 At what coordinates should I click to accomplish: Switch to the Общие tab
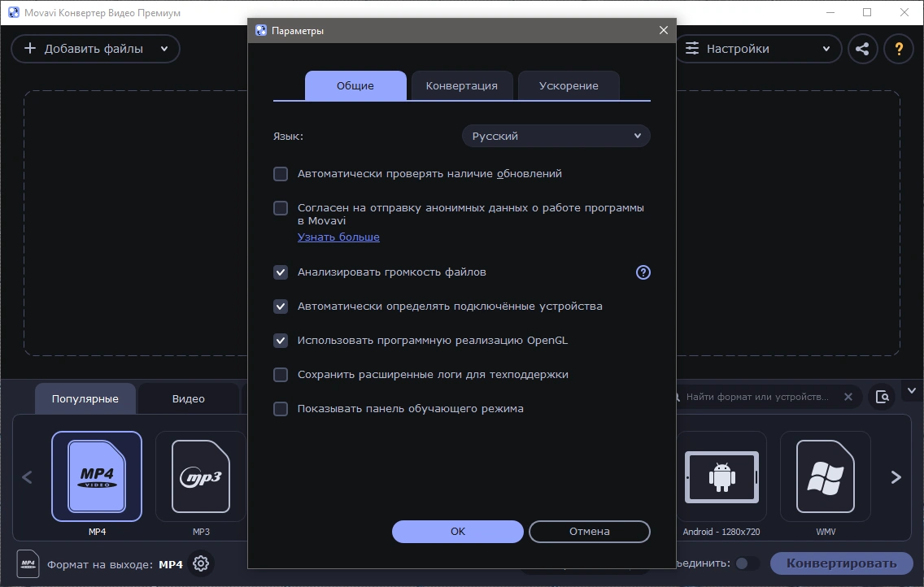[x=355, y=86]
